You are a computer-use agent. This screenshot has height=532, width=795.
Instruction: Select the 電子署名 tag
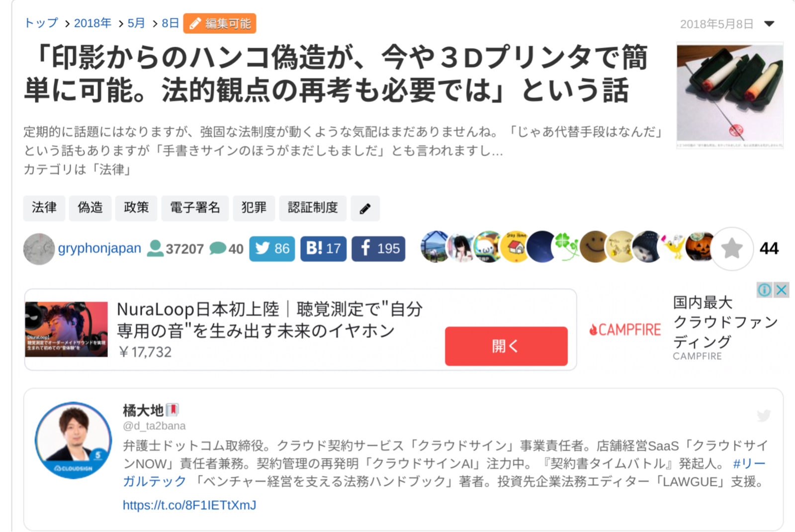195,208
